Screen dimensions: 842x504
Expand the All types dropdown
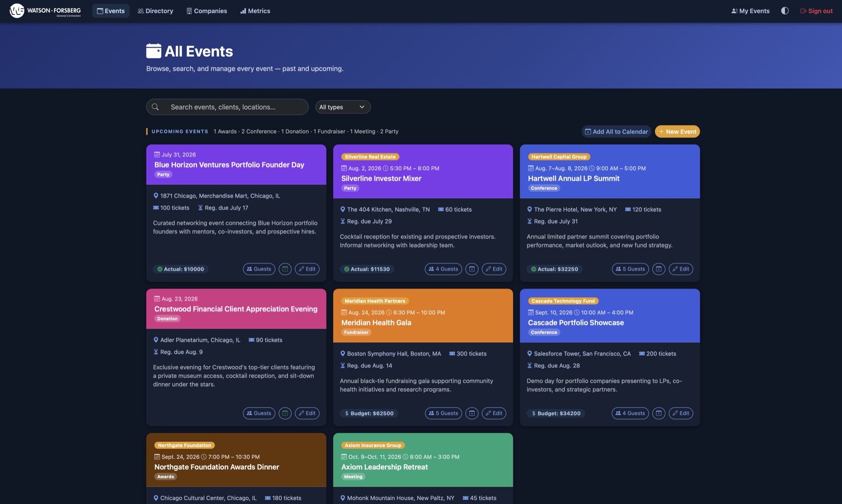[342, 107]
